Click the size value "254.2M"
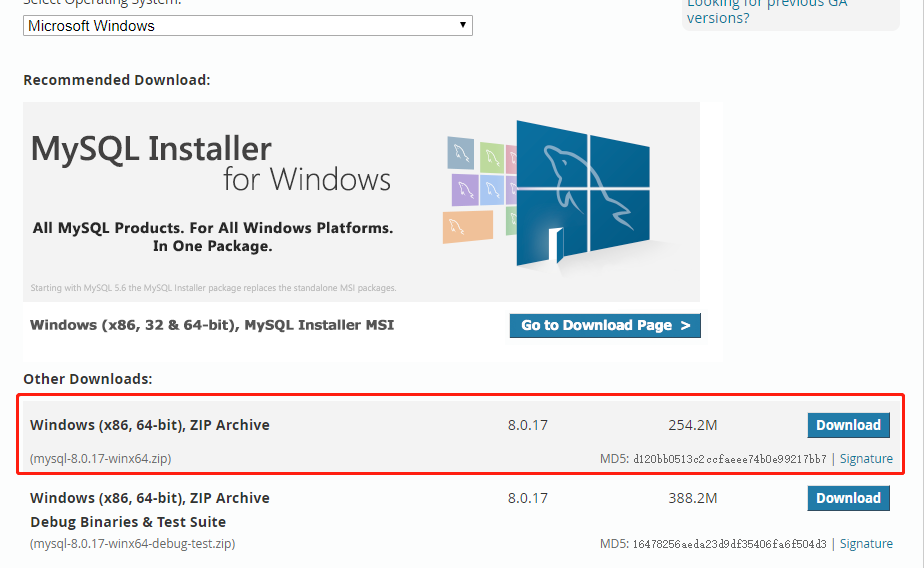This screenshot has width=924, height=568. point(692,425)
